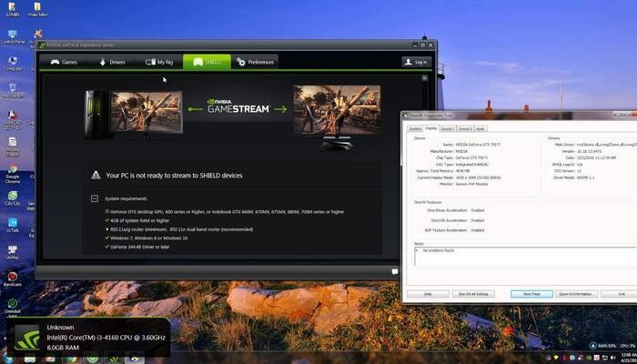Open the UniKey desktop icon
637x364 pixels.
coord(13,252)
